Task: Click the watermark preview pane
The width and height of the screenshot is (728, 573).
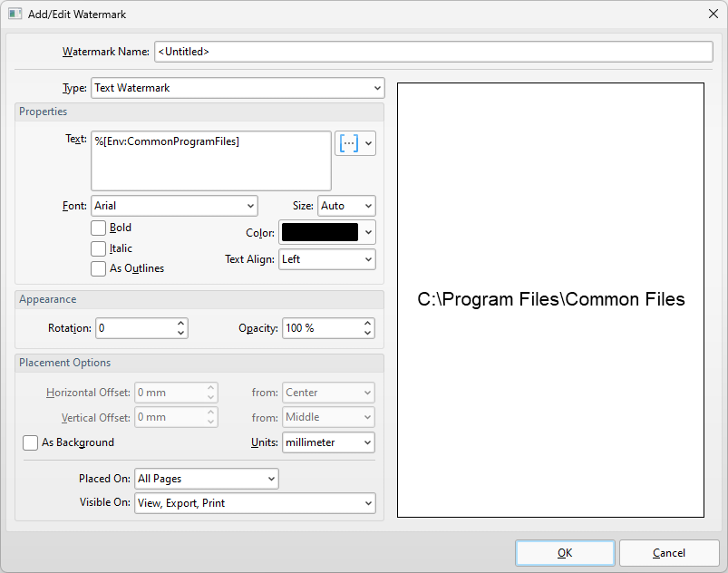Action: point(550,300)
